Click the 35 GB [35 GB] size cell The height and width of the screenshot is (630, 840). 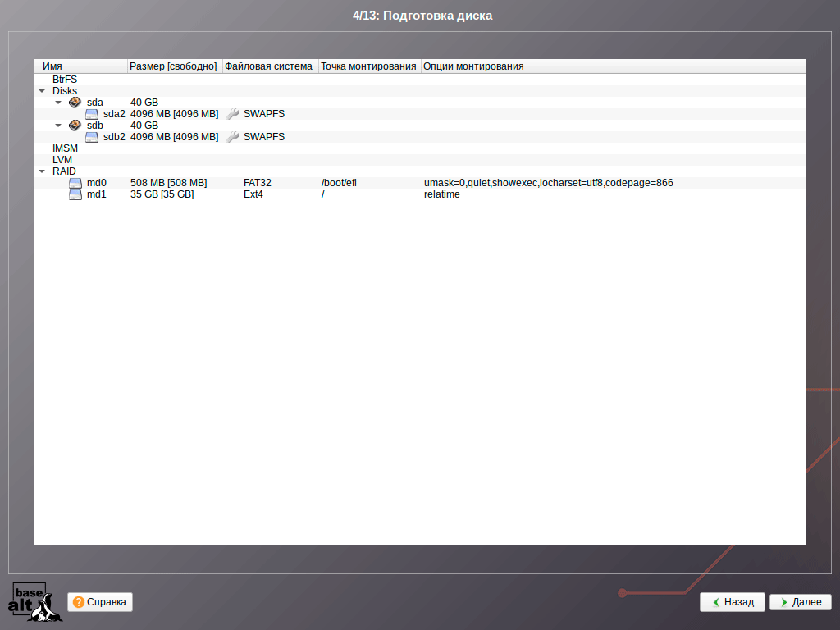tap(162, 194)
